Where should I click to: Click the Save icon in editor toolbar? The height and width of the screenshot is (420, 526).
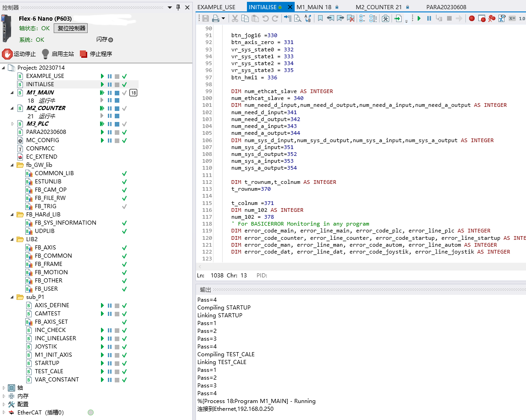[205, 18]
